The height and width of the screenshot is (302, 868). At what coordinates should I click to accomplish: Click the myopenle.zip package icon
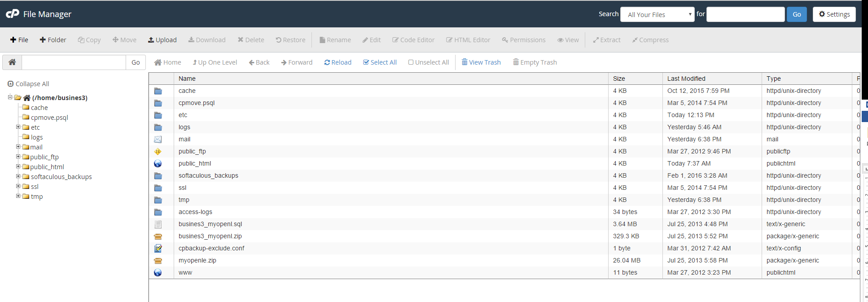pos(158,261)
